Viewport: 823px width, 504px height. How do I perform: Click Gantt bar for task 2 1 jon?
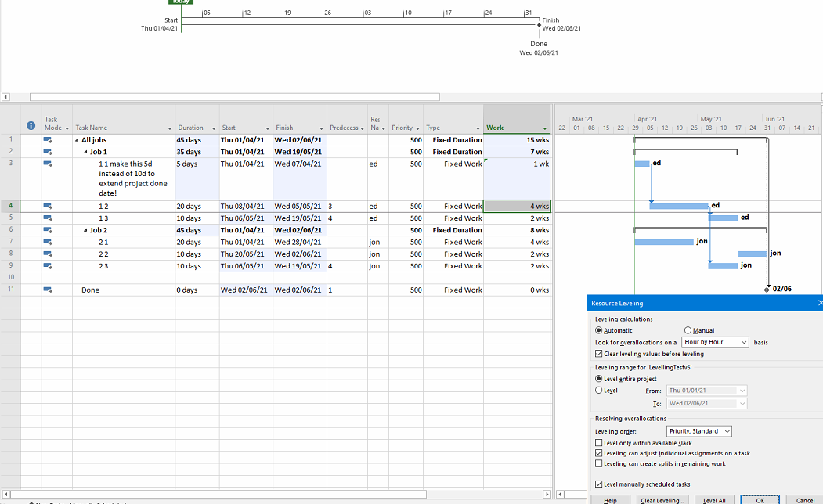point(664,243)
